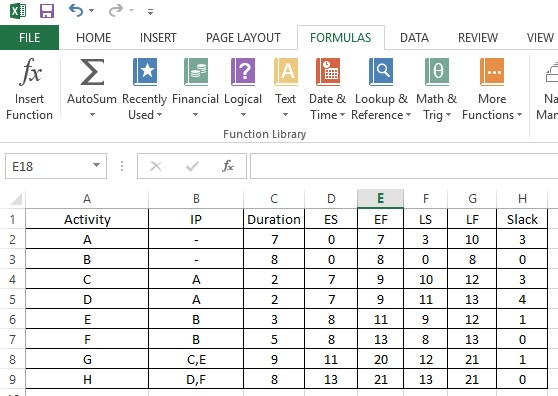This screenshot has height=396, width=558.
Task: Select LS value 11 in row 5
Action: pos(426,299)
